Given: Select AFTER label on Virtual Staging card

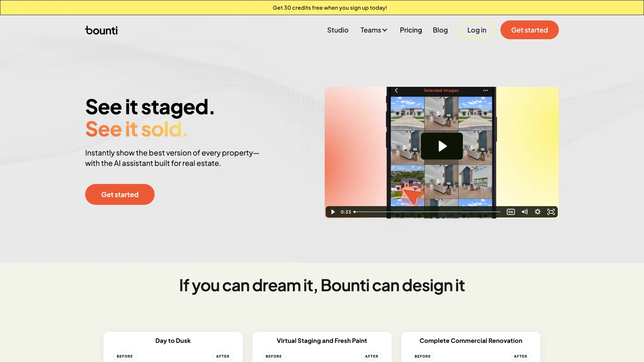Looking at the screenshot, I should pos(371,356).
